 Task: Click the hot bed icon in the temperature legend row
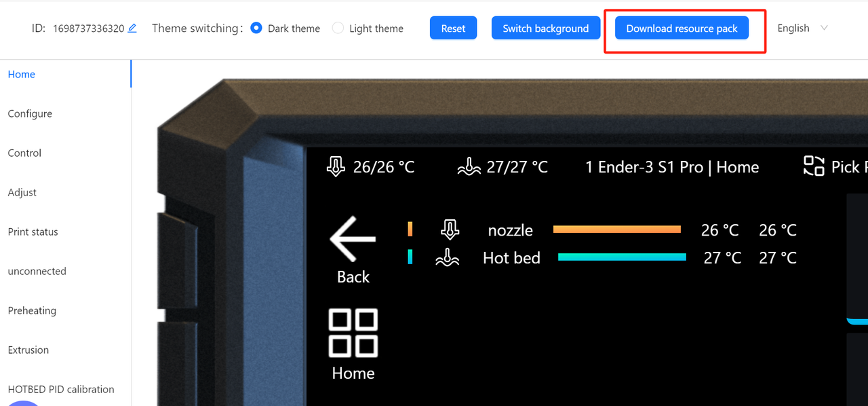[448, 257]
